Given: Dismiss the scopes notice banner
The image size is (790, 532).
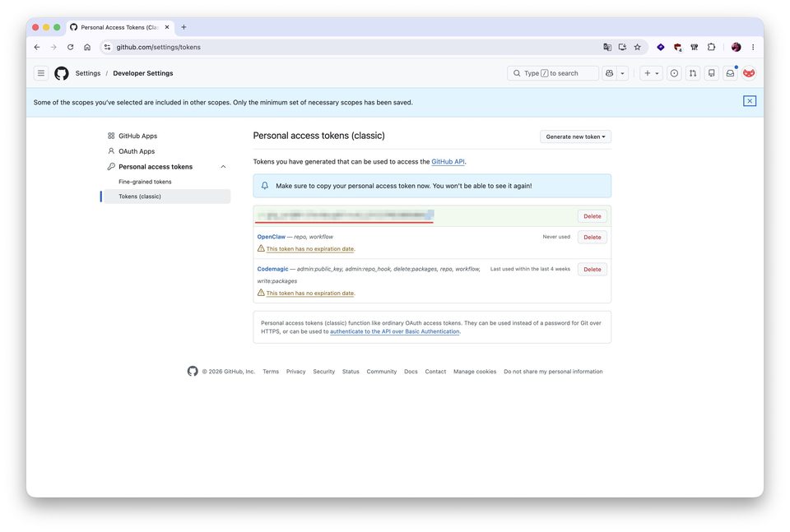Looking at the screenshot, I should click(x=750, y=101).
